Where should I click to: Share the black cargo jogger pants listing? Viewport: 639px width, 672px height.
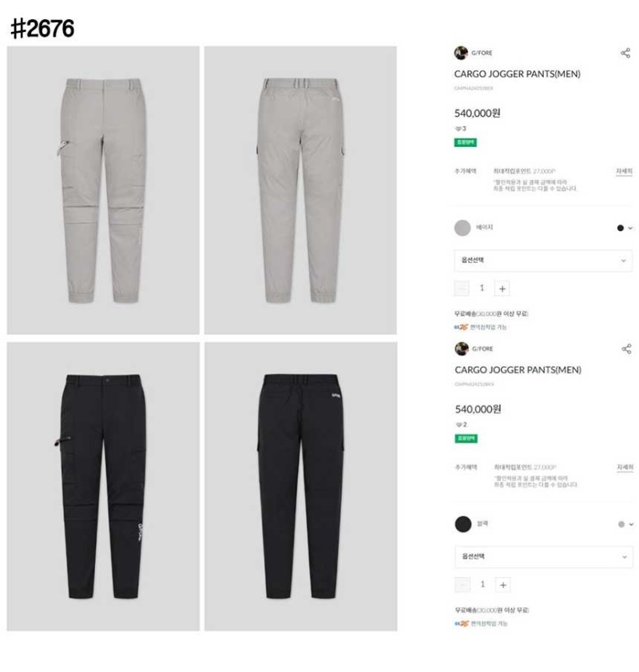(625, 348)
